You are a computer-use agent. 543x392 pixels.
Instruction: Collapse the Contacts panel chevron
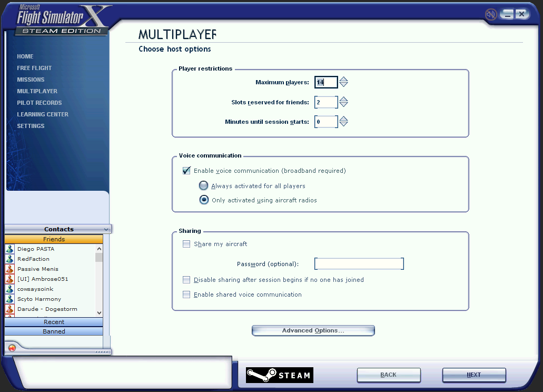click(106, 229)
